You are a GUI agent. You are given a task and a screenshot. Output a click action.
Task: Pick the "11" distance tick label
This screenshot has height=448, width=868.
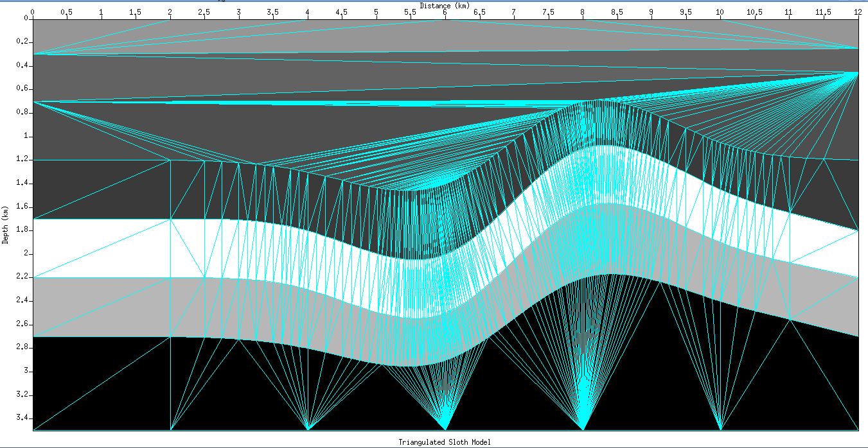[789, 12]
